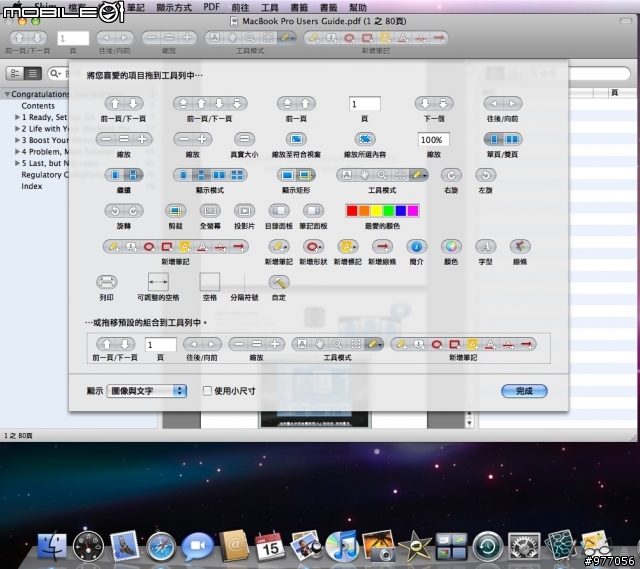Click the 顯示矩形 display box item
The width and height of the screenshot is (640, 569).
pos(296,175)
